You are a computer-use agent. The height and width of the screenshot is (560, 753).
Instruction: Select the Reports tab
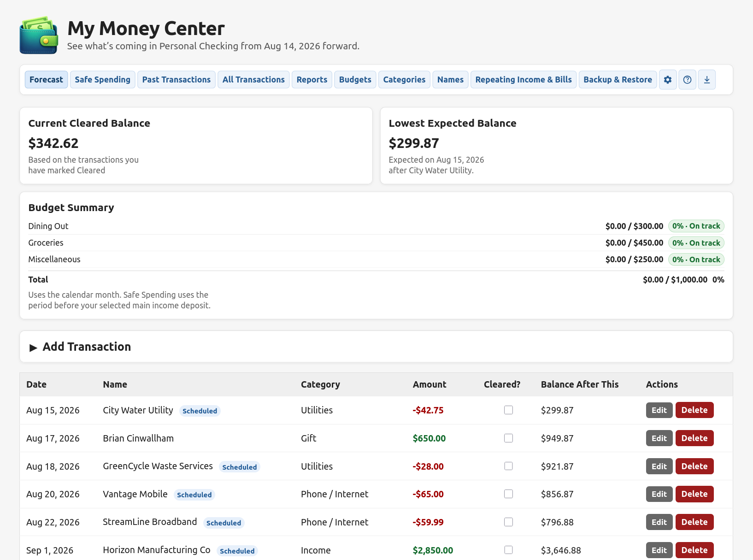coord(312,80)
